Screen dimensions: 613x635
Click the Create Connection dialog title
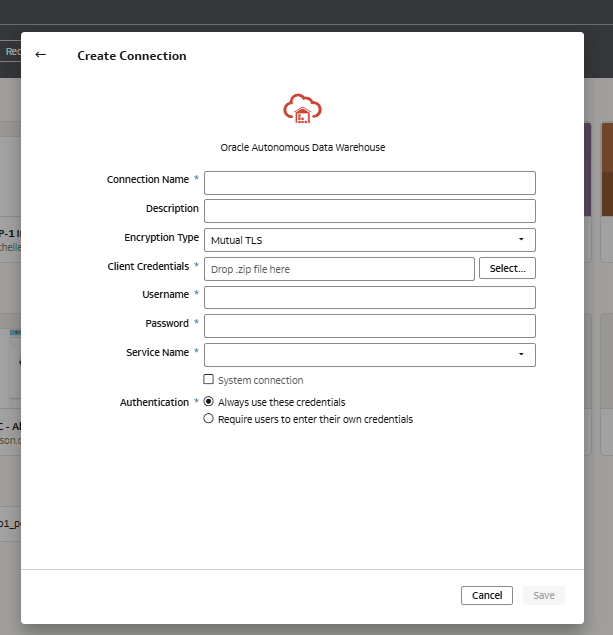pyautogui.click(x=132, y=56)
